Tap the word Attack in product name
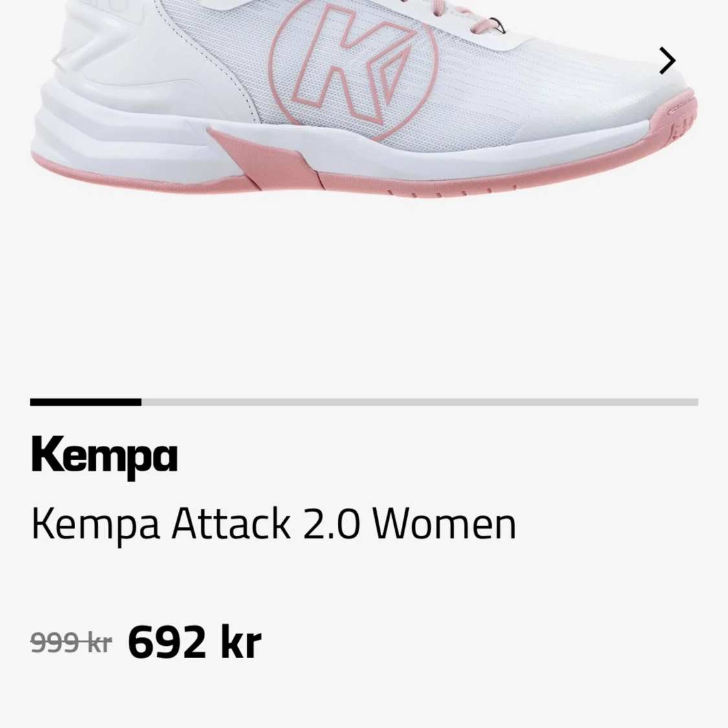728x728 pixels. pyautogui.click(x=231, y=524)
